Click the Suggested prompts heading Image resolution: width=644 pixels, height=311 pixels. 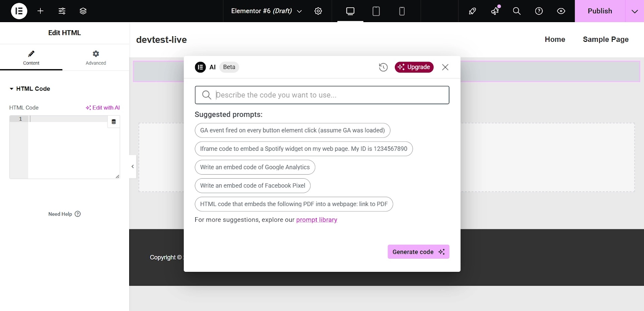coord(228,115)
